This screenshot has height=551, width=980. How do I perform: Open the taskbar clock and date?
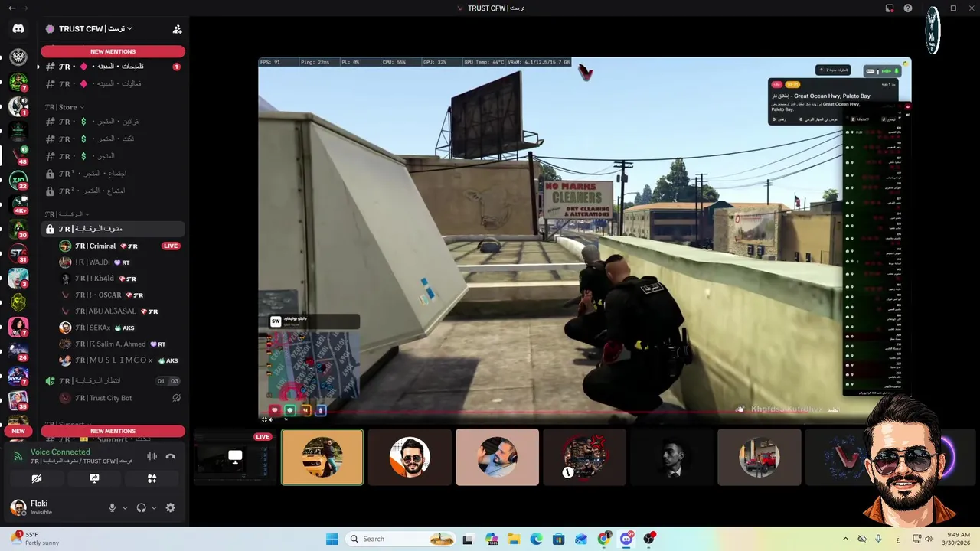(958, 539)
